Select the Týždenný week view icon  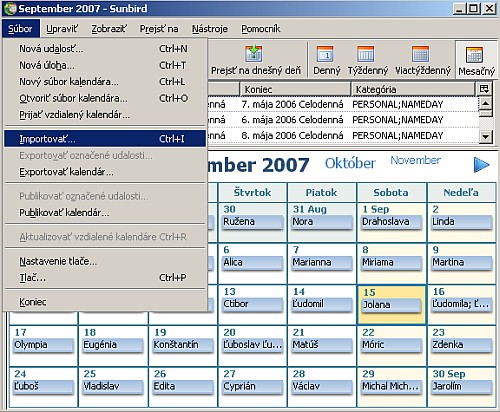[366, 54]
